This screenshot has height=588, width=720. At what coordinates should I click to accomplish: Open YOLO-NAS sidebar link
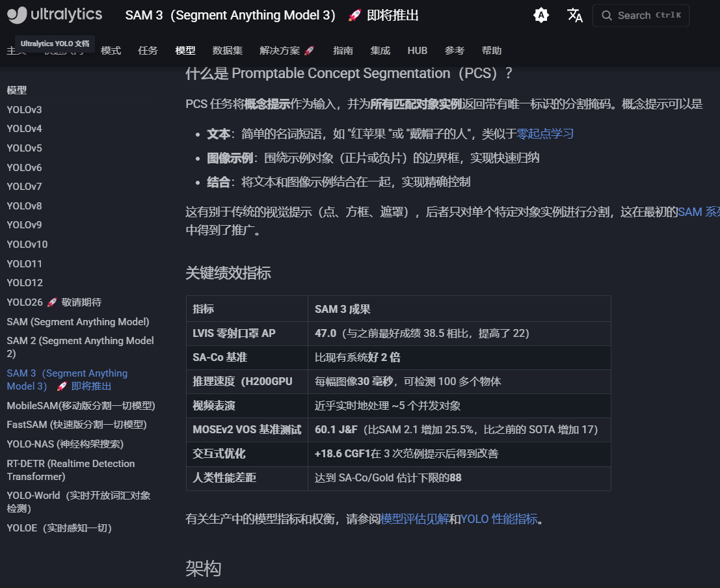tap(65, 444)
